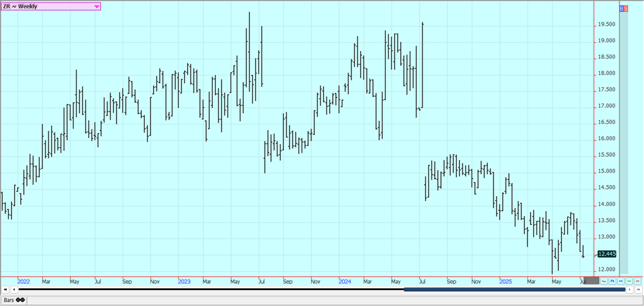Click the 17.000 price axis label

coord(607,106)
